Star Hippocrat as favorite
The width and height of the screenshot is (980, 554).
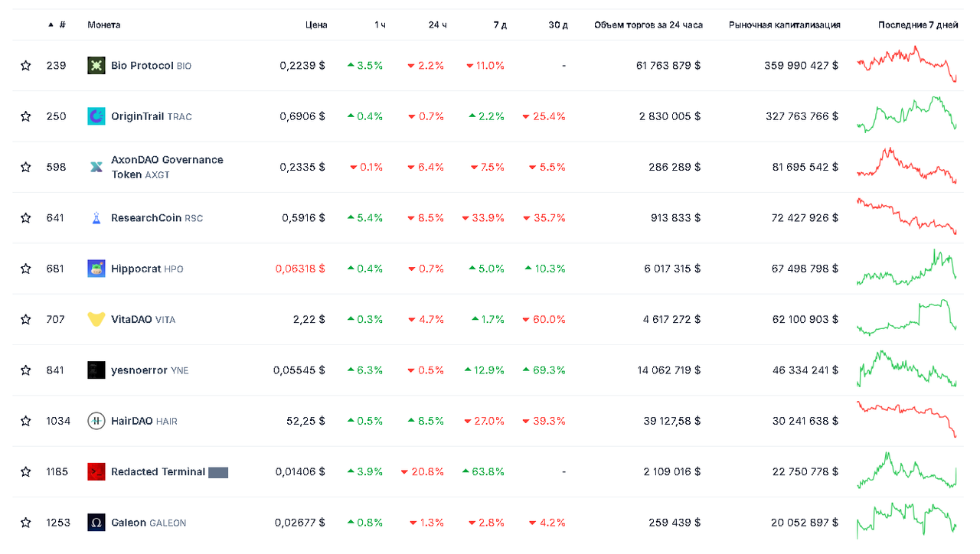pos(26,269)
